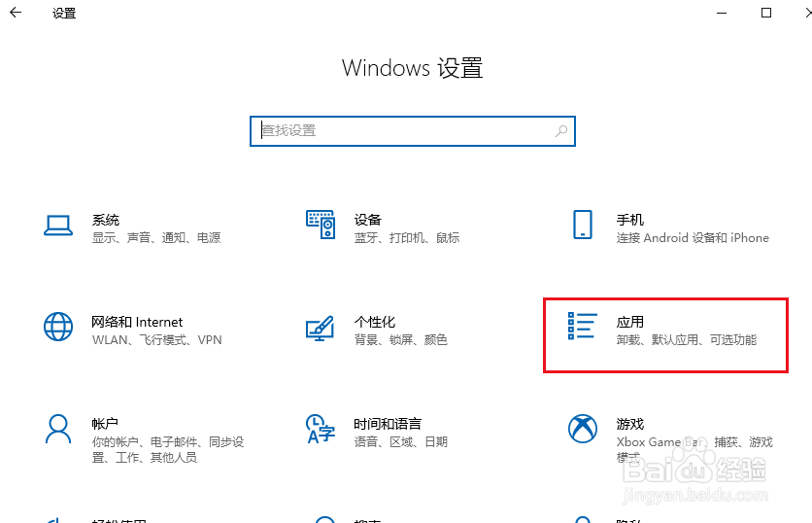Open 设备 settings category

(368, 220)
